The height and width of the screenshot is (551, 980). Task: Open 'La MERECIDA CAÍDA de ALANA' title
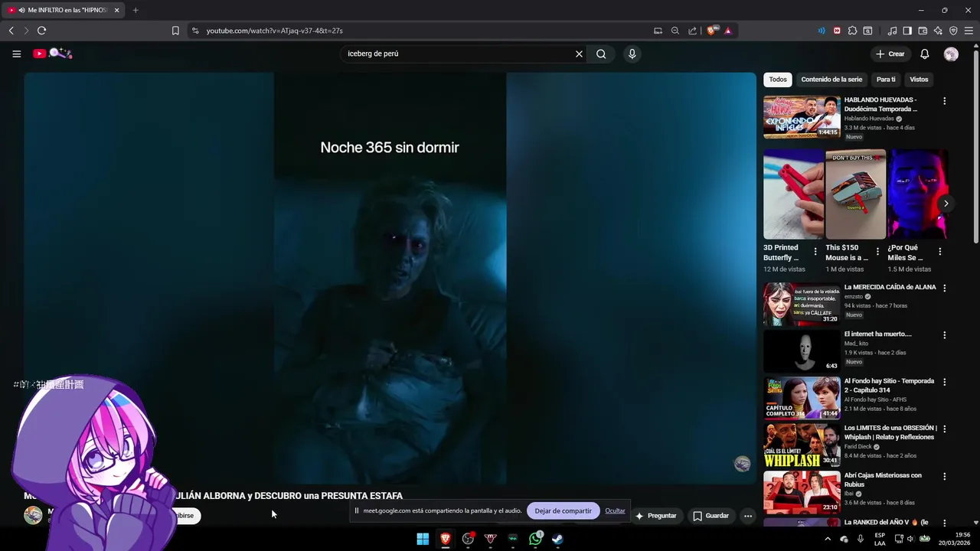point(890,287)
